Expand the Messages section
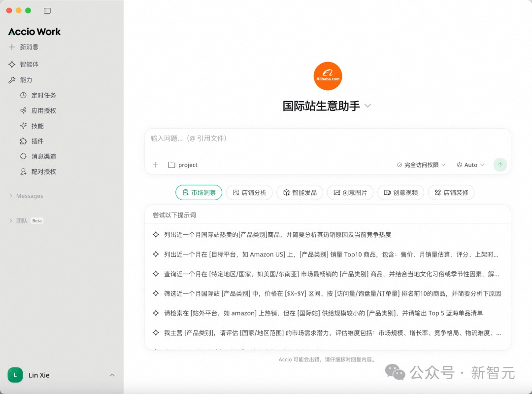The height and width of the screenshot is (394, 532). coord(29,196)
